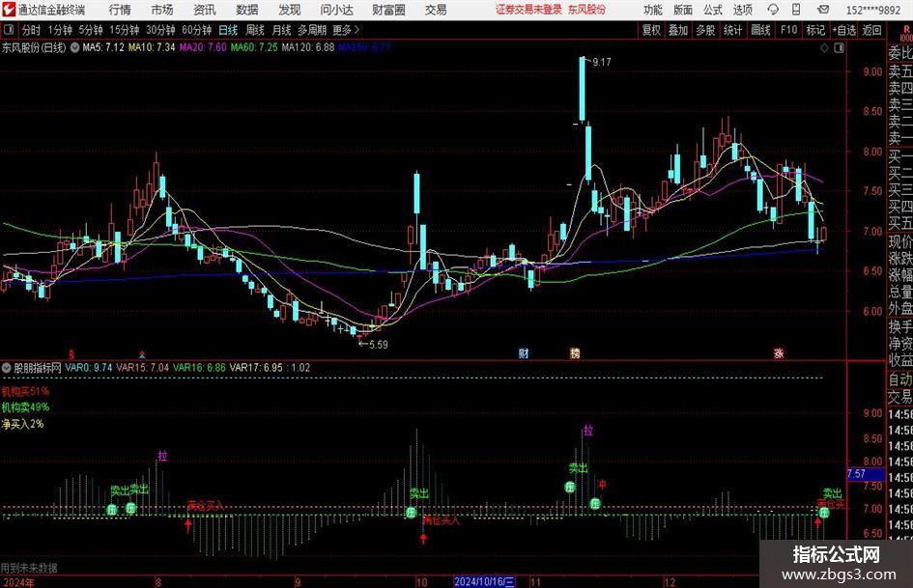Toggle the left panel layout icon

point(8,30)
